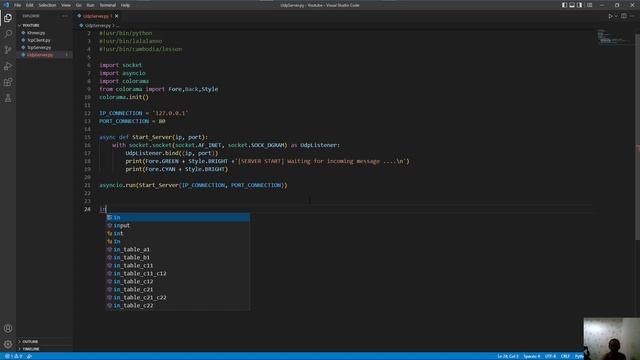The height and width of the screenshot is (360, 640).
Task: Choose 'in_table_c11' suggestion
Action: pyautogui.click(x=178, y=265)
